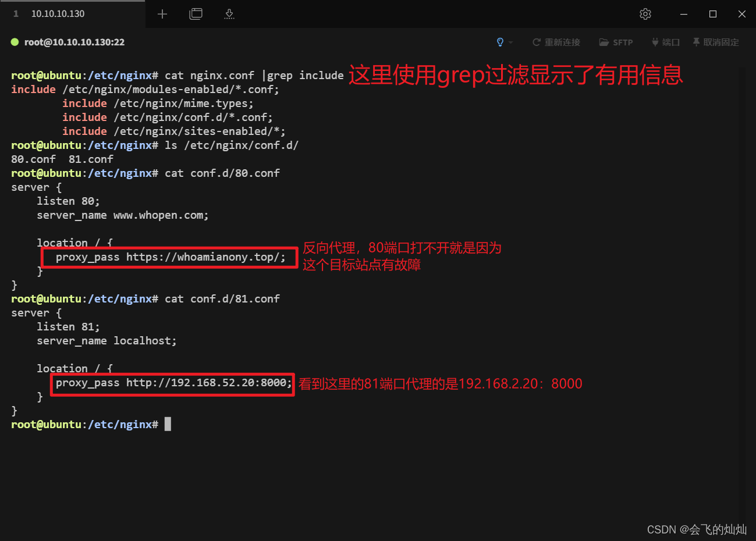This screenshot has height=541, width=756.
Task: Place cursor at the terminal command prompt
Action: click(168, 424)
